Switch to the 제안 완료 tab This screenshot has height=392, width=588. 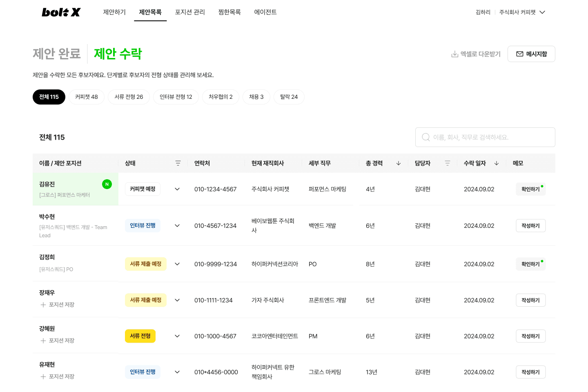(x=57, y=53)
